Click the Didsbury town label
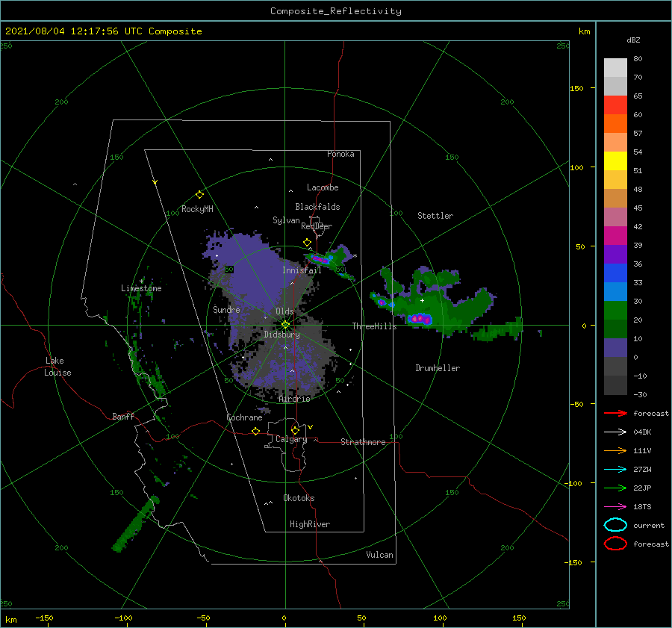 [281, 335]
